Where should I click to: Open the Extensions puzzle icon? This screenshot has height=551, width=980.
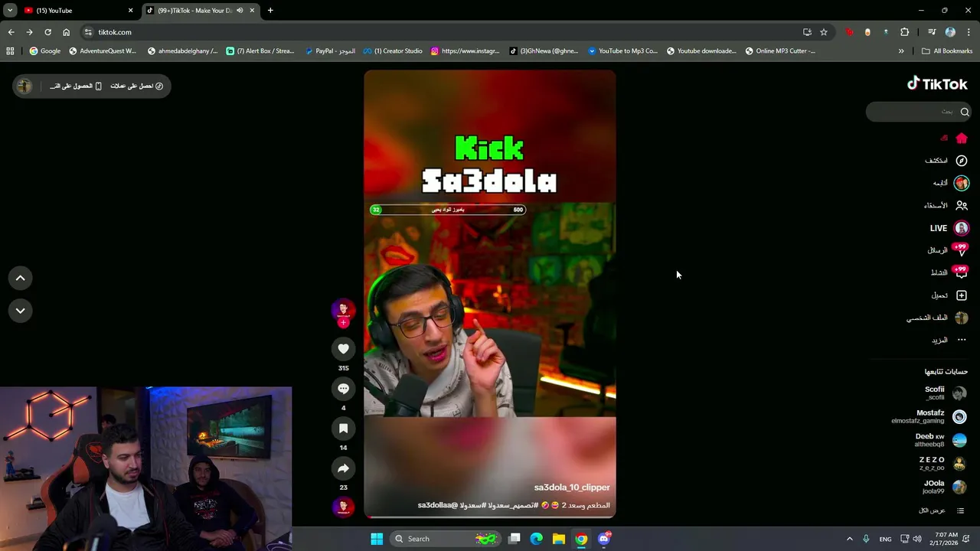(x=904, y=32)
